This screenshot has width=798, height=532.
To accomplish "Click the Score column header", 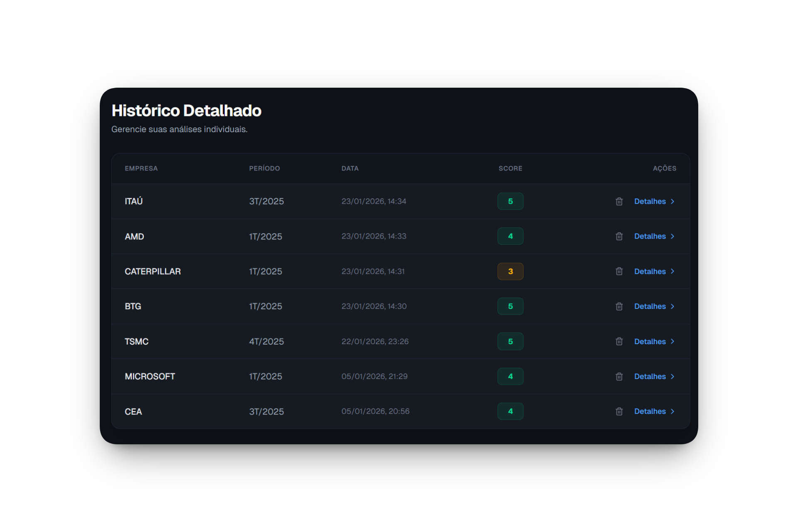I will pyautogui.click(x=510, y=168).
